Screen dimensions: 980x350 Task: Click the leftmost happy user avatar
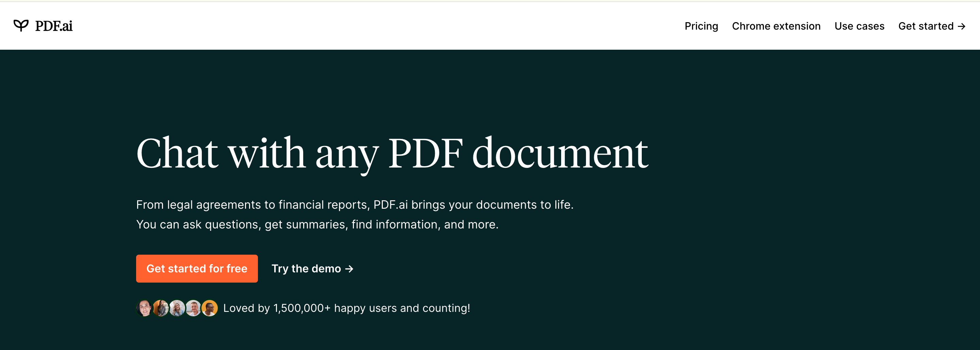tap(144, 308)
